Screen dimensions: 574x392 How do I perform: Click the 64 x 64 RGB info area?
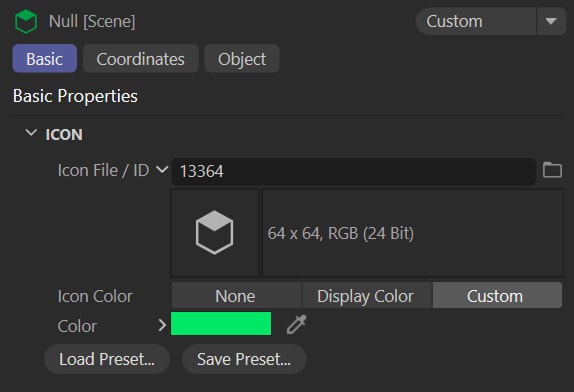click(x=413, y=233)
